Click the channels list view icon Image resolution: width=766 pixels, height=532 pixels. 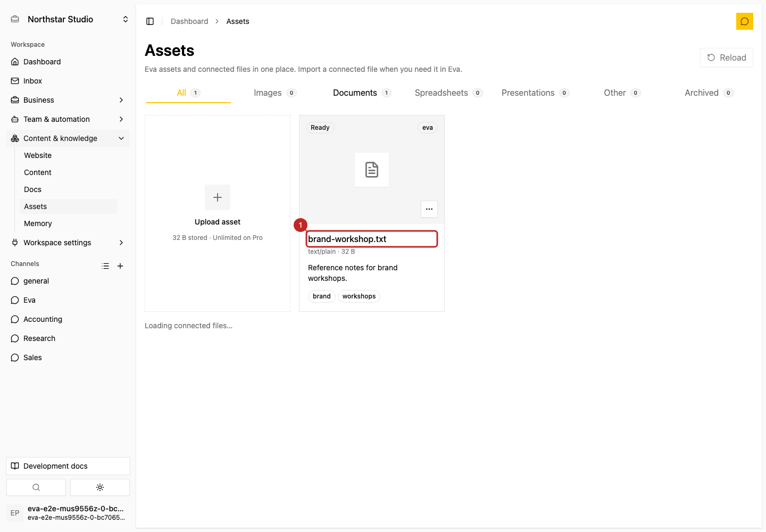(x=105, y=266)
